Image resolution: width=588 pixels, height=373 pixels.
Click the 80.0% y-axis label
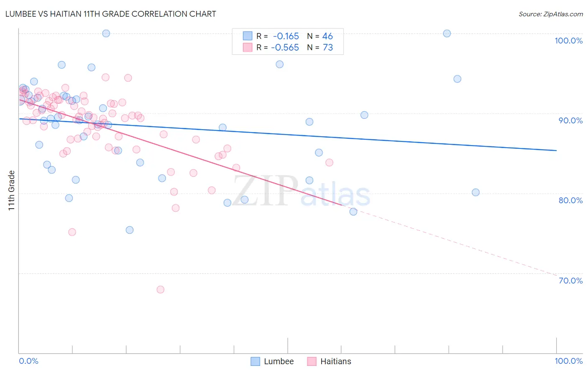[570, 200]
